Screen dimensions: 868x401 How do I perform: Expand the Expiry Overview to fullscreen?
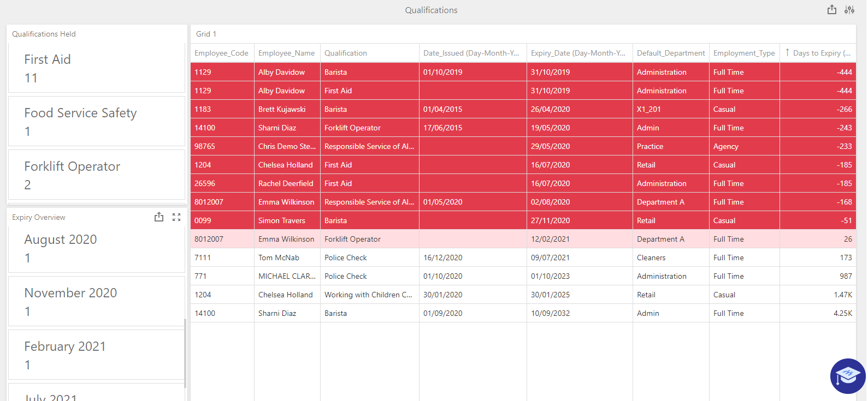tap(176, 217)
